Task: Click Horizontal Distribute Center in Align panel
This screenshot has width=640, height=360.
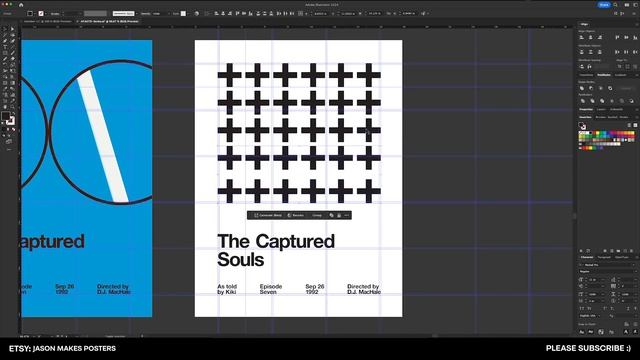Action: 626,52
